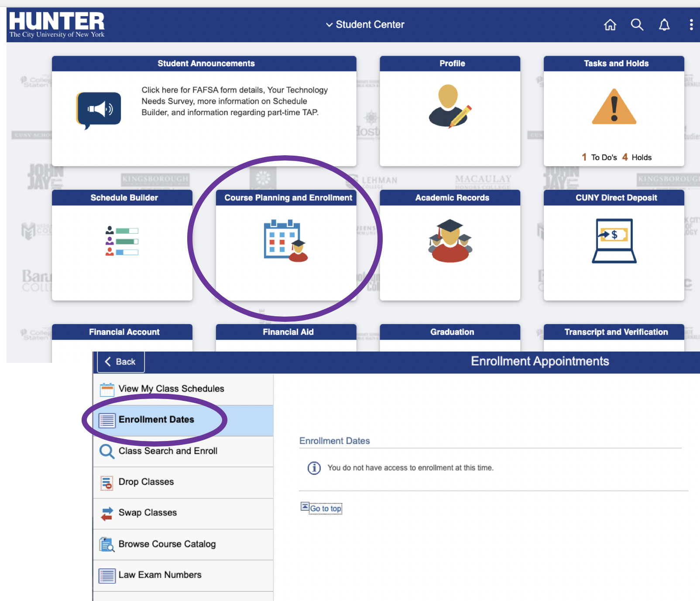
Task: Select Enrollment Dates in sidebar
Action: (156, 420)
